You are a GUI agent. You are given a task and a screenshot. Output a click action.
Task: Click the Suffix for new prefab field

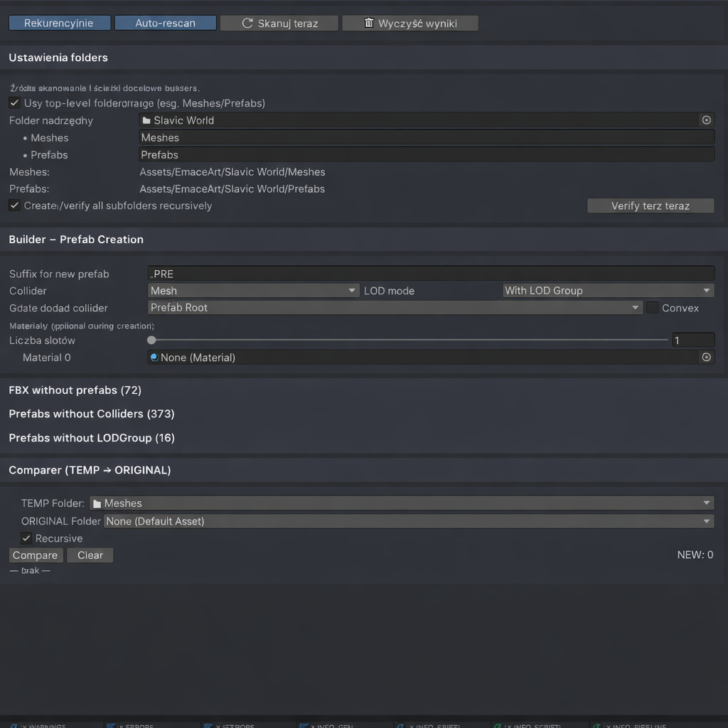[431, 274]
